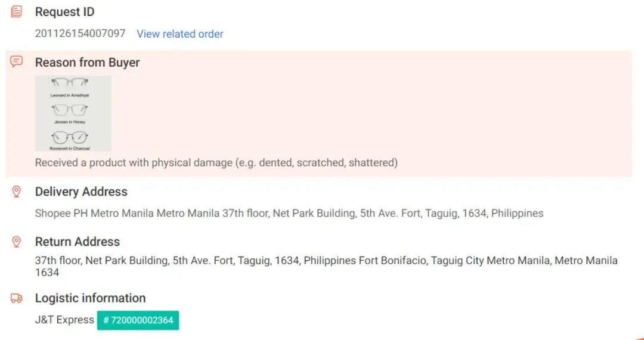
Task: Click the Logistic information truck icon
Action: click(17, 298)
